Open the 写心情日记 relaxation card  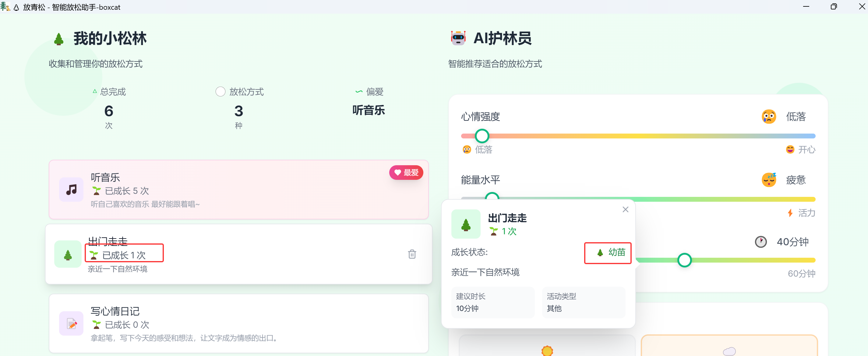[x=238, y=323]
